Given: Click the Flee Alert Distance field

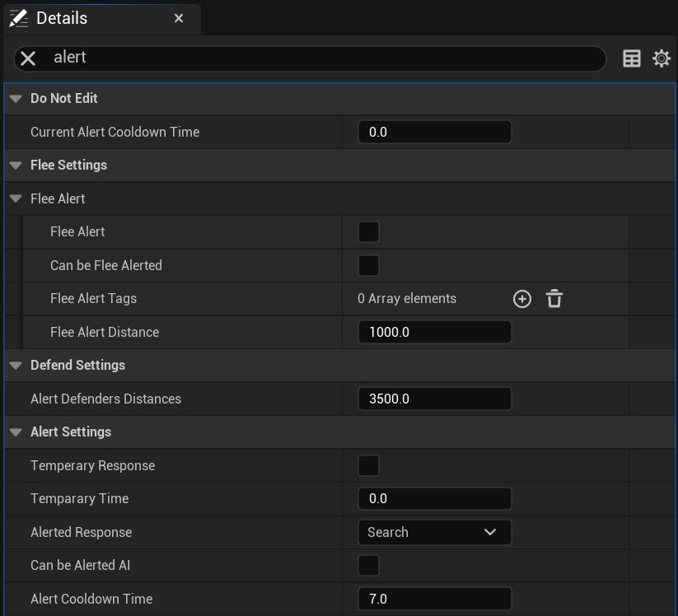Looking at the screenshot, I should (x=434, y=332).
